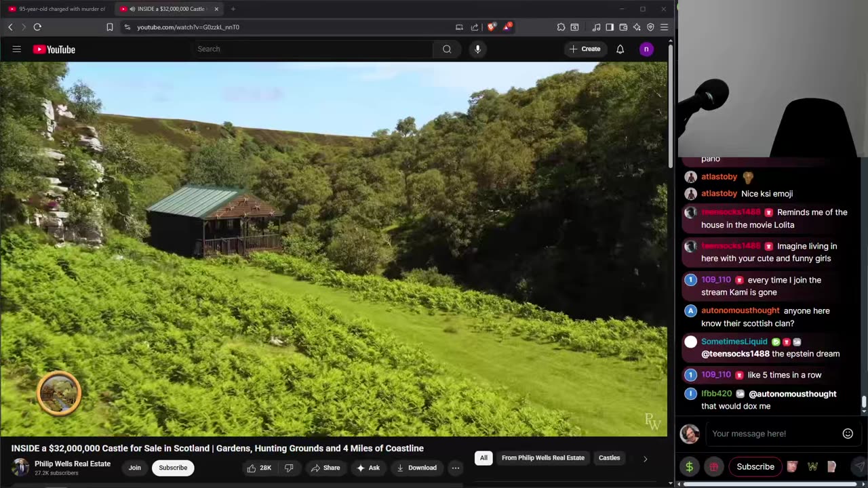Open the channel avatar under the video
The height and width of the screenshot is (488, 868).
pyautogui.click(x=20, y=468)
